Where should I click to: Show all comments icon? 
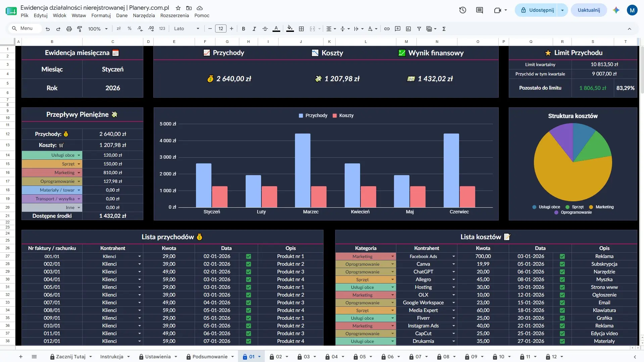point(480,10)
